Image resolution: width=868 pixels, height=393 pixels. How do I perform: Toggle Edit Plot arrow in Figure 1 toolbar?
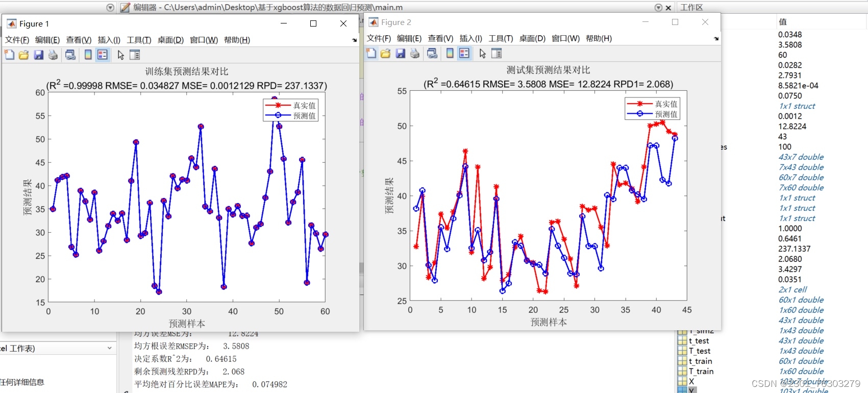coord(121,55)
